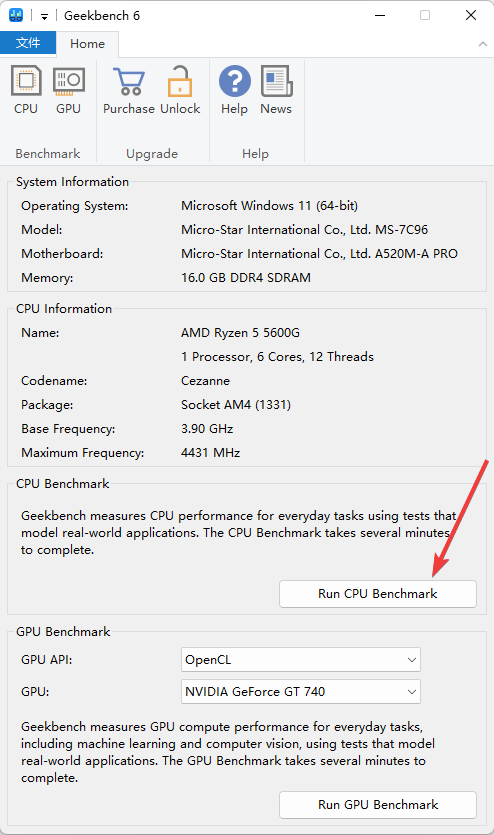Switch to the Home ribbon tab
Screen dimensions: 494x835
click(87, 44)
